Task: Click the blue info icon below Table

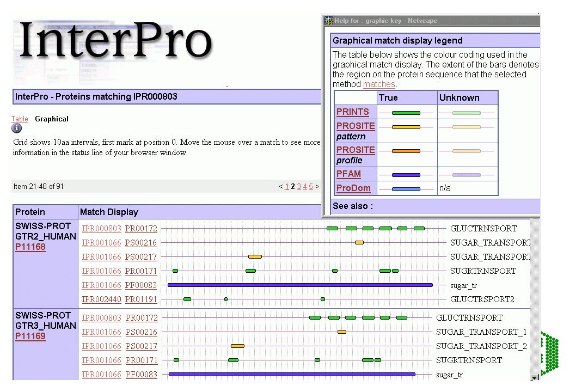Action: [16, 128]
